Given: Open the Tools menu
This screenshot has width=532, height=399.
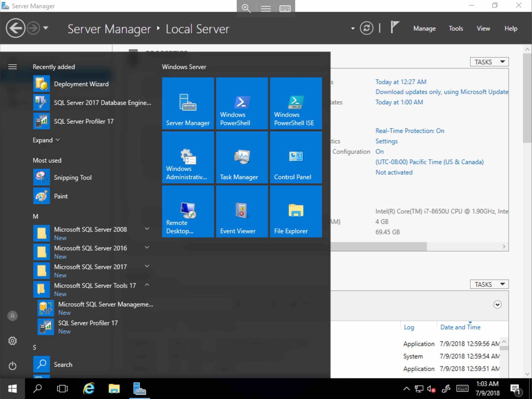Looking at the screenshot, I should pyautogui.click(x=456, y=28).
